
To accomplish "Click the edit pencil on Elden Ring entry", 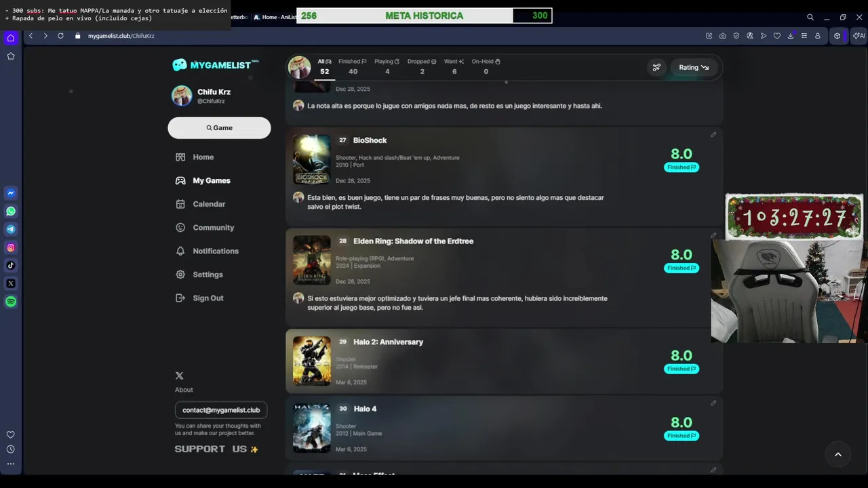I will [x=713, y=235].
